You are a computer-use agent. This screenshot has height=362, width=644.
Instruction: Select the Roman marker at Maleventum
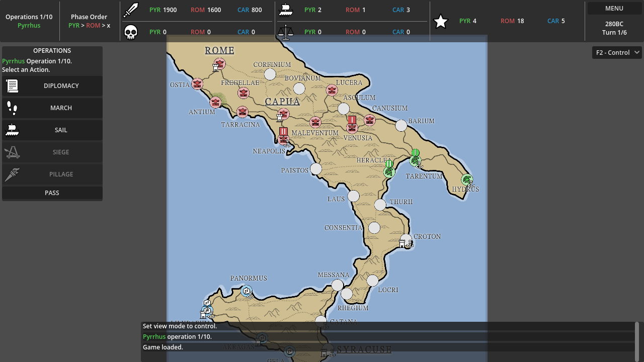315,122
